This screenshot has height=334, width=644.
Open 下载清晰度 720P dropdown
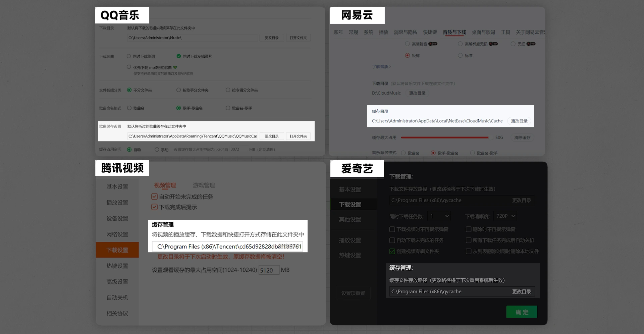505,216
